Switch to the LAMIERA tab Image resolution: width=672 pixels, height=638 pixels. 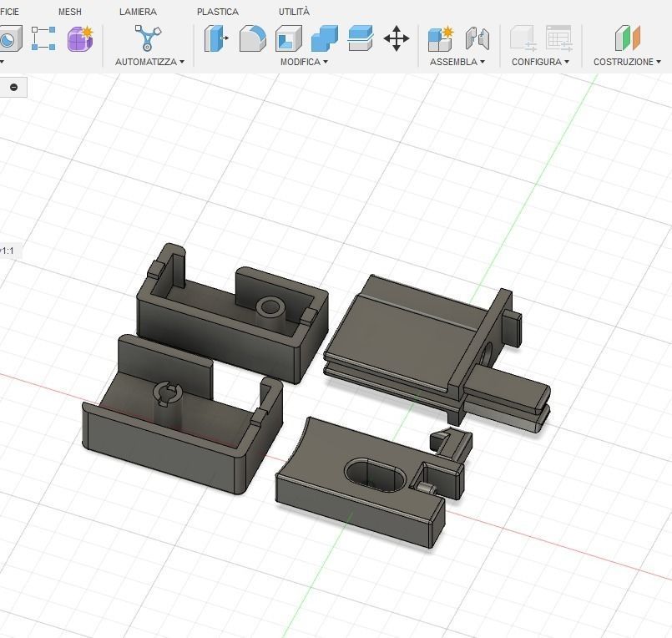[138, 12]
